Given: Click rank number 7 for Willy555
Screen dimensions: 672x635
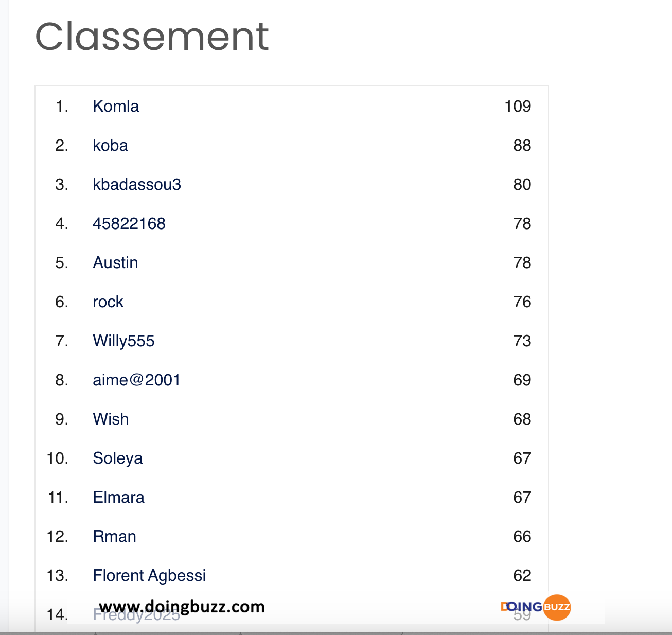Looking at the screenshot, I should [62, 341].
